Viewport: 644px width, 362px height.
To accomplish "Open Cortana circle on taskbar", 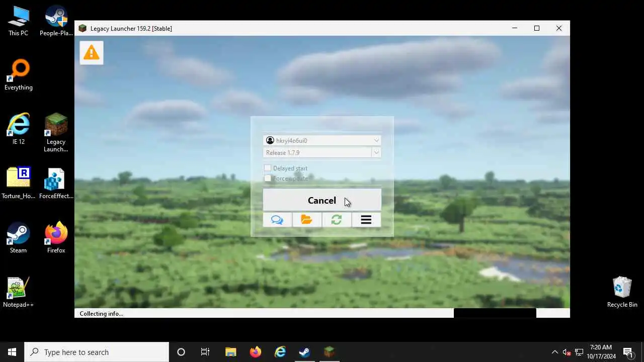I will pyautogui.click(x=181, y=352).
